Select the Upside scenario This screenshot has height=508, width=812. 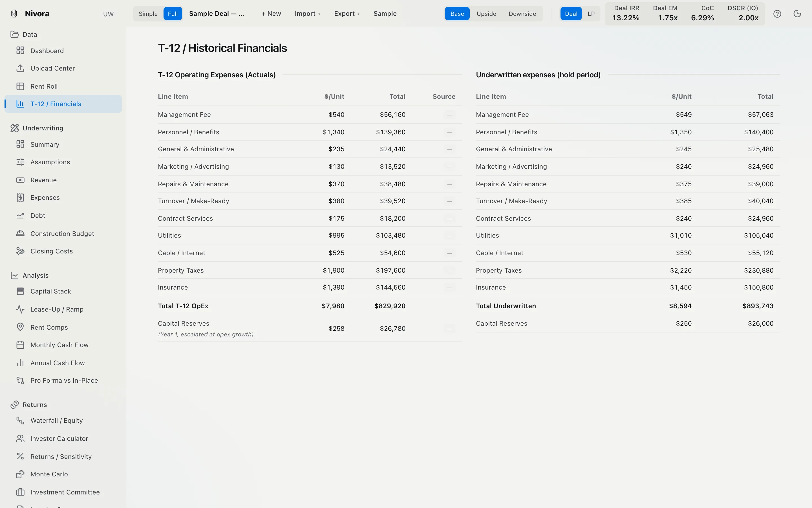click(x=486, y=14)
